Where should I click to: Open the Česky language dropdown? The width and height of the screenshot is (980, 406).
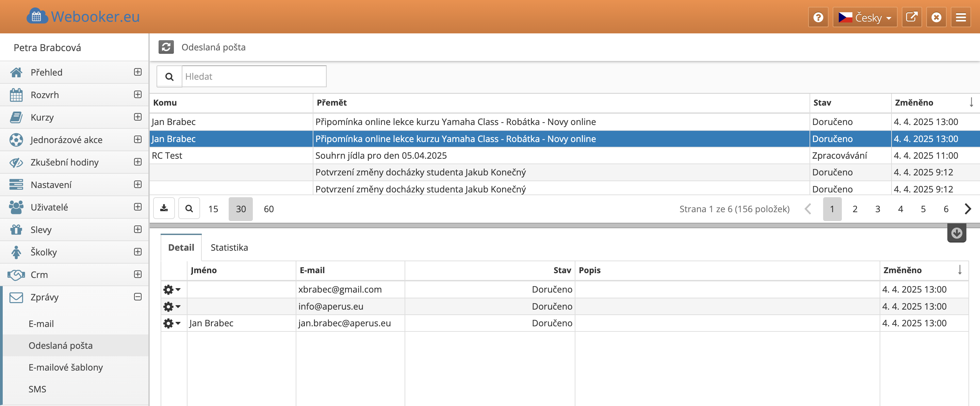865,17
